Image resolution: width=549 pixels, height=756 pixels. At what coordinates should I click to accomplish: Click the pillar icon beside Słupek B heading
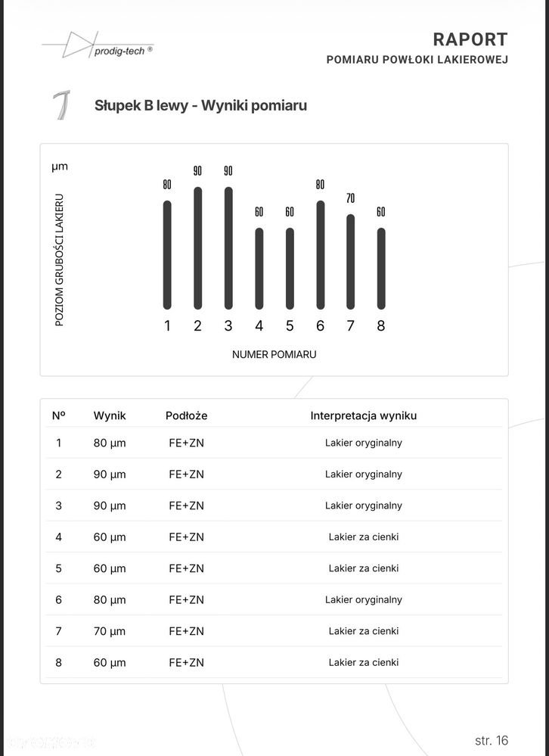pyautogui.click(x=62, y=105)
